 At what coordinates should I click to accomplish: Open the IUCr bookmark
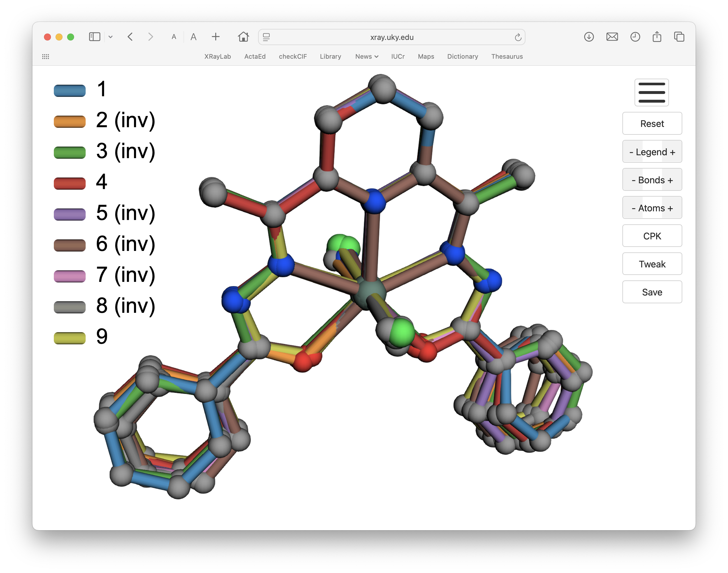(x=398, y=56)
